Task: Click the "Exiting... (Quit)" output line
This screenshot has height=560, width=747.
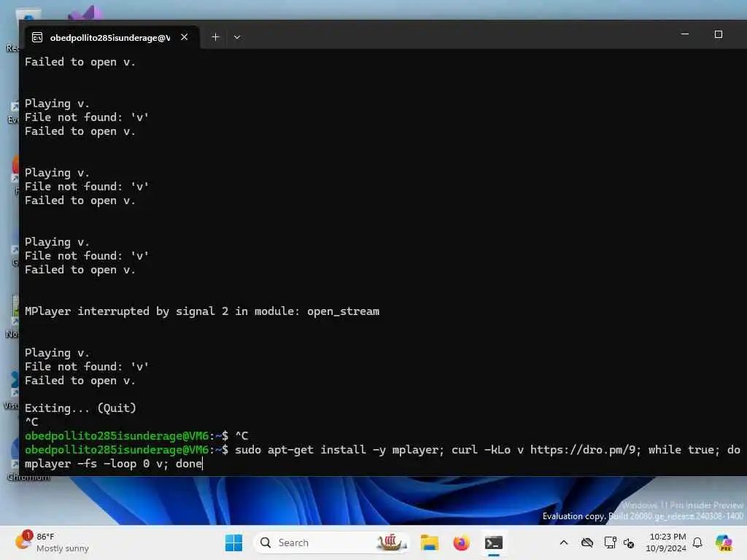Action: point(80,408)
